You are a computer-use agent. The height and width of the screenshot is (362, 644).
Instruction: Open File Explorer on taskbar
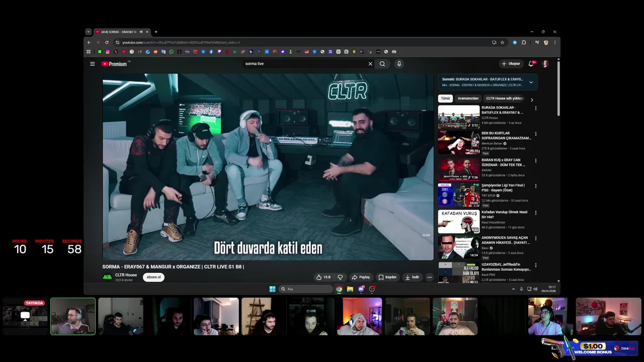pos(350,289)
